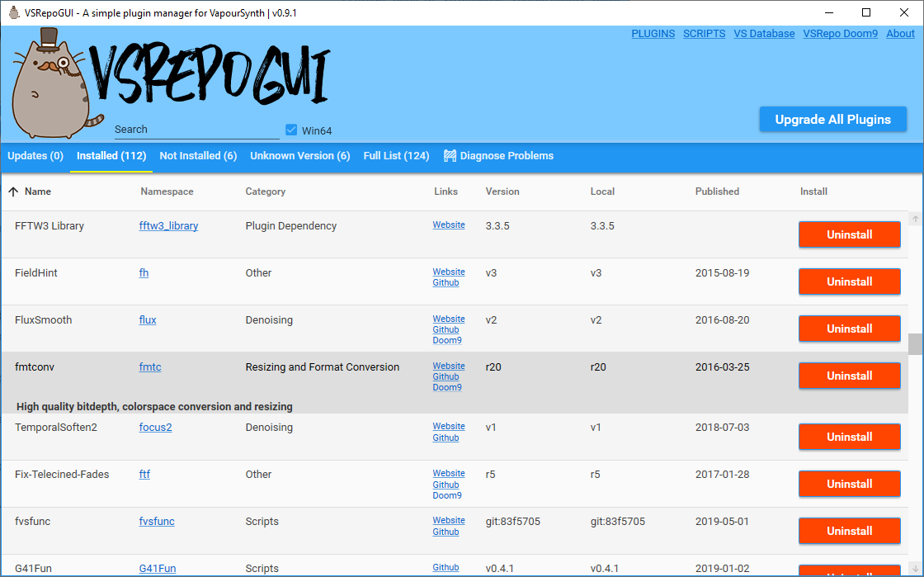This screenshot has width=924, height=577.
Task: Open FluxSmooth's Doom9 link
Action: pyautogui.click(x=446, y=341)
